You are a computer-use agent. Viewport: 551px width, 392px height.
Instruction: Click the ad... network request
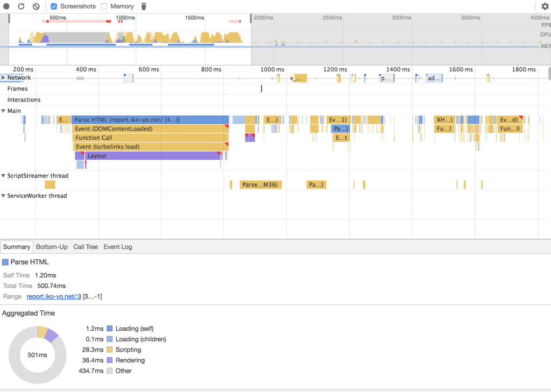(x=434, y=78)
